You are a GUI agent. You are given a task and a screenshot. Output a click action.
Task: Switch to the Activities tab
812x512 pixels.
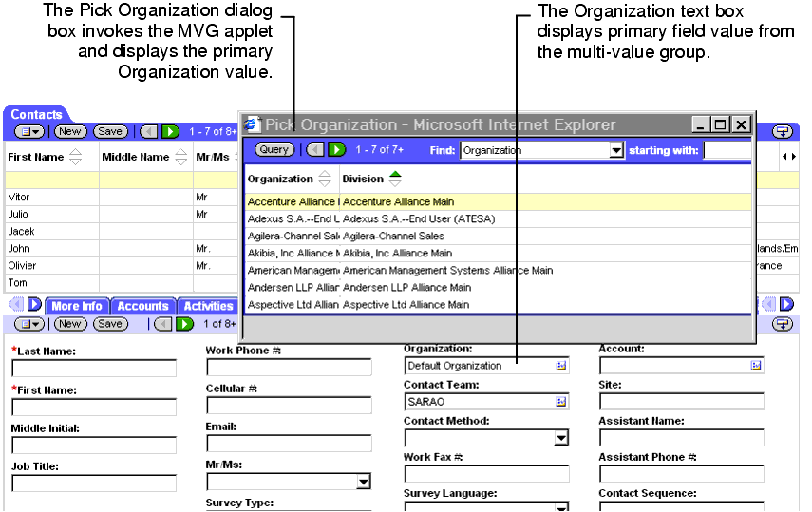click(208, 306)
